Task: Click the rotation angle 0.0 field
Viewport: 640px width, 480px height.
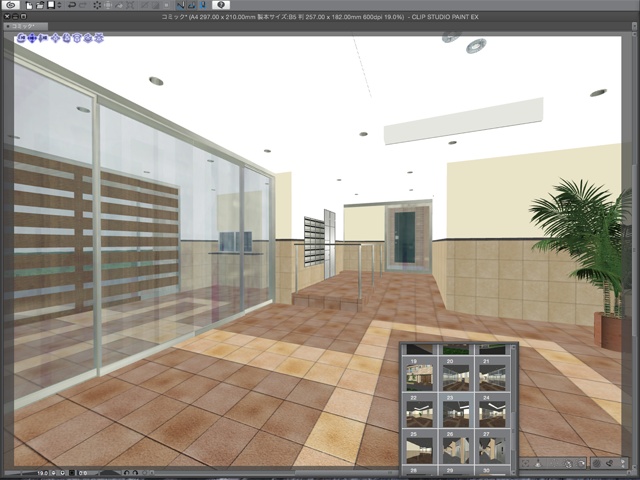Action: [82, 473]
